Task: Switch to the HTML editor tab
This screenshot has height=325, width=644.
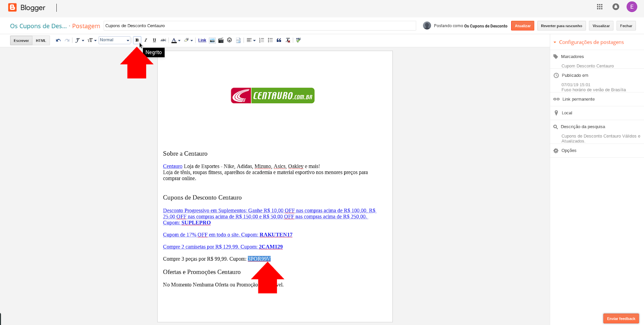Action: [x=41, y=40]
